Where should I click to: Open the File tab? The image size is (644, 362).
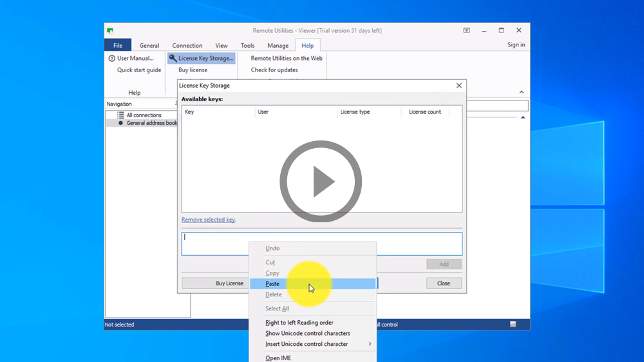point(118,45)
